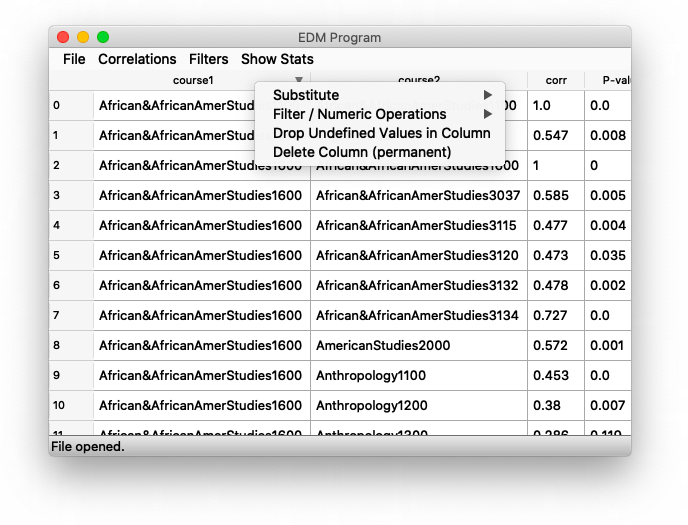Open the Filters menu

208,59
